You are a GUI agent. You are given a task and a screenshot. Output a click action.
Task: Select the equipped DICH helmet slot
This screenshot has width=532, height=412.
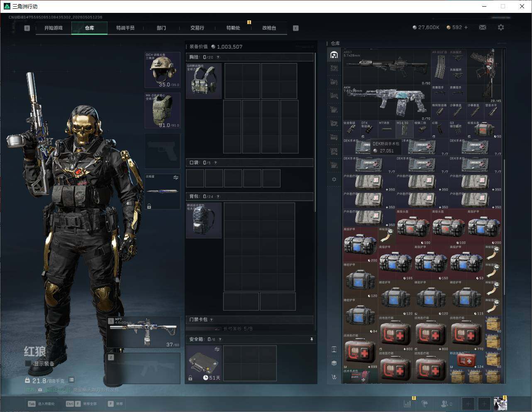[162, 70]
